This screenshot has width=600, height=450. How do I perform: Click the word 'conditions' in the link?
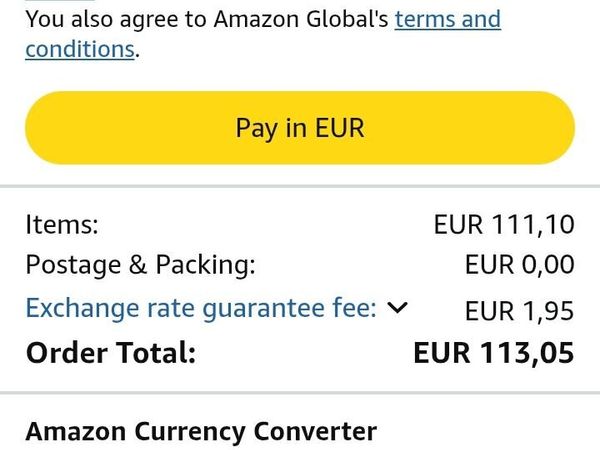(79, 49)
